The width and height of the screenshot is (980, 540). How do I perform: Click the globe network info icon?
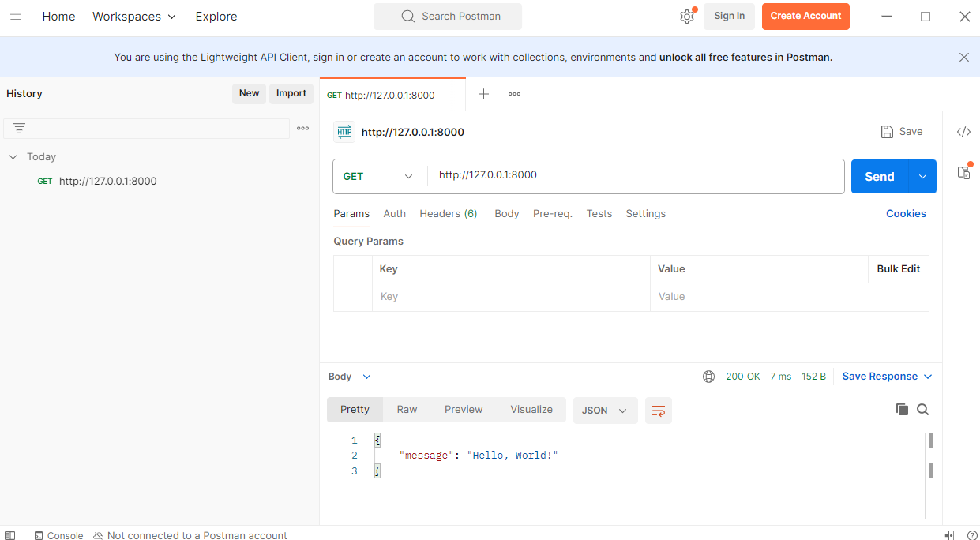click(x=708, y=377)
